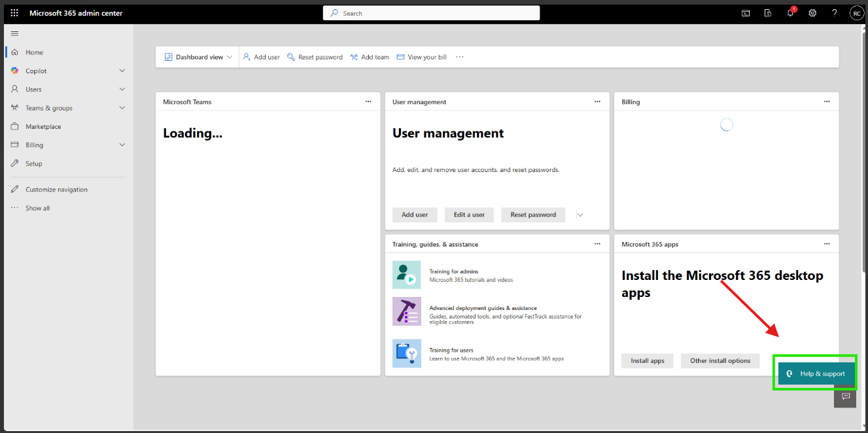Image resolution: width=868 pixels, height=433 pixels.
Task: Open Training, guides, & assistance card more options
Action: (597, 244)
